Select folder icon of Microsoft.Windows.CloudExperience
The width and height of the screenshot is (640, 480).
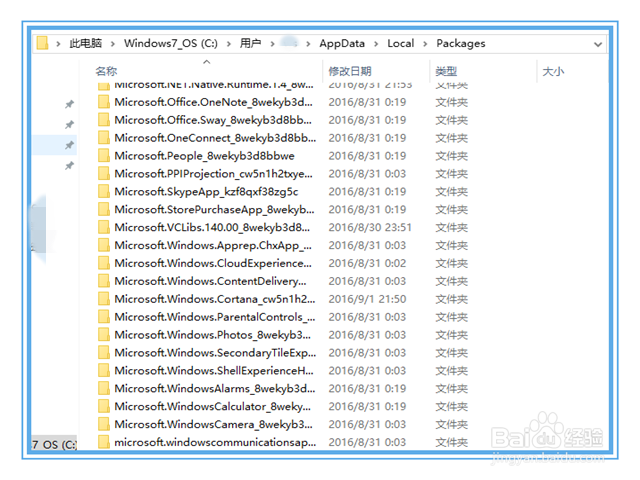(x=104, y=263)
